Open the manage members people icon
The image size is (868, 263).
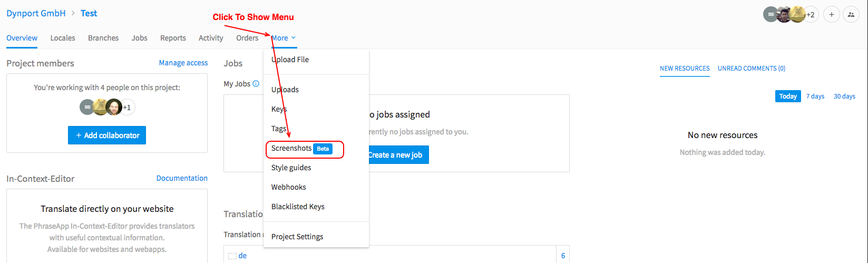[851, 15]
